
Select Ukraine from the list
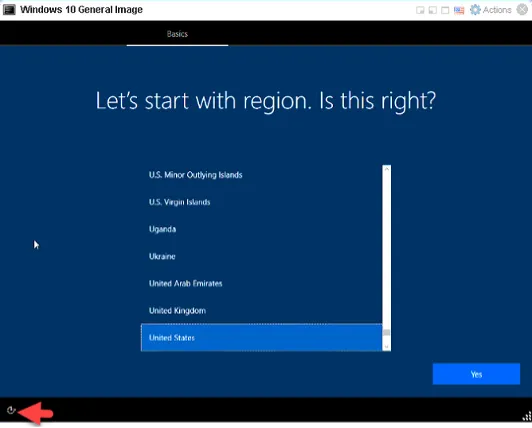[261, 256]
